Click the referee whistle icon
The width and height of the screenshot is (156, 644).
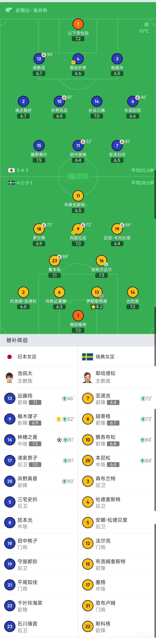pos(8,10)
